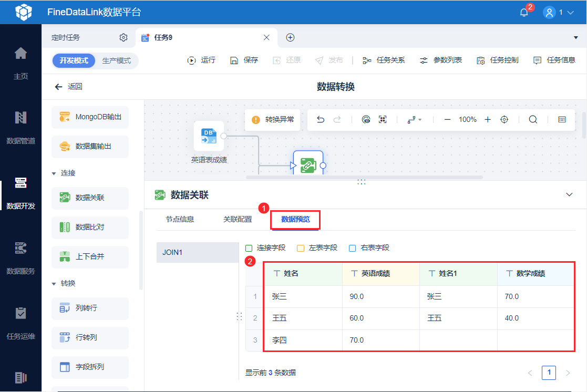Viewport: 587px width, 392px height.
Task: Click the locate center target icon
Action: 504,119
